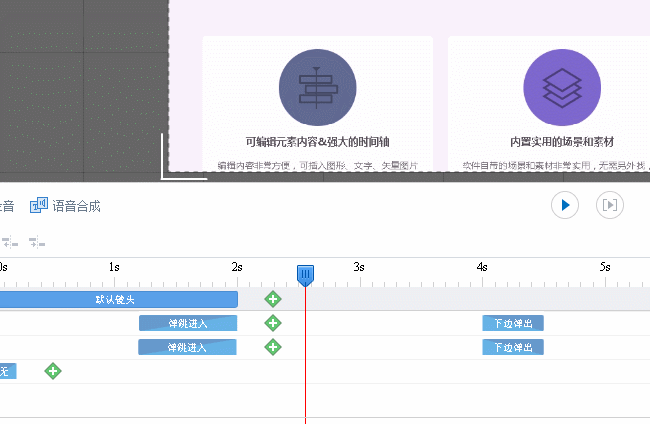The image size is (650, 424).
Task: Add animation on the default camera row
Action: tap(273, 299)
